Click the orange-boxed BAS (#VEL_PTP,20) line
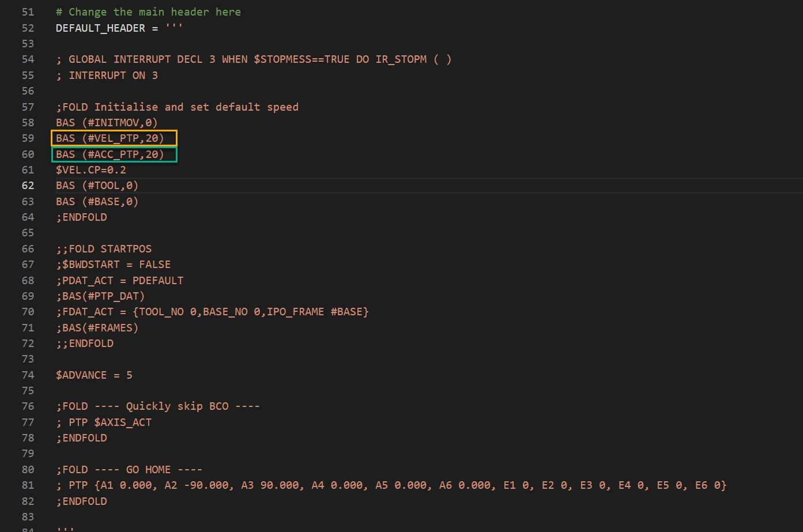The height and width of the screenshot is (532, 803). (110, 138)
